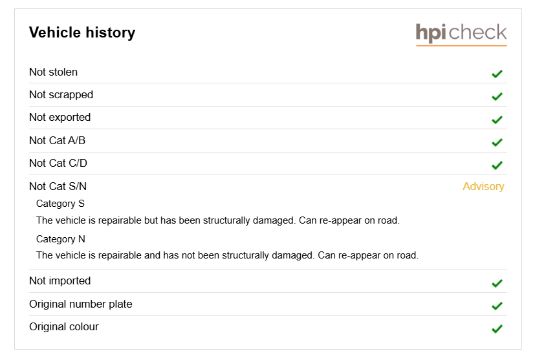Click the Category S heading
535x360 pixels.
60,204
